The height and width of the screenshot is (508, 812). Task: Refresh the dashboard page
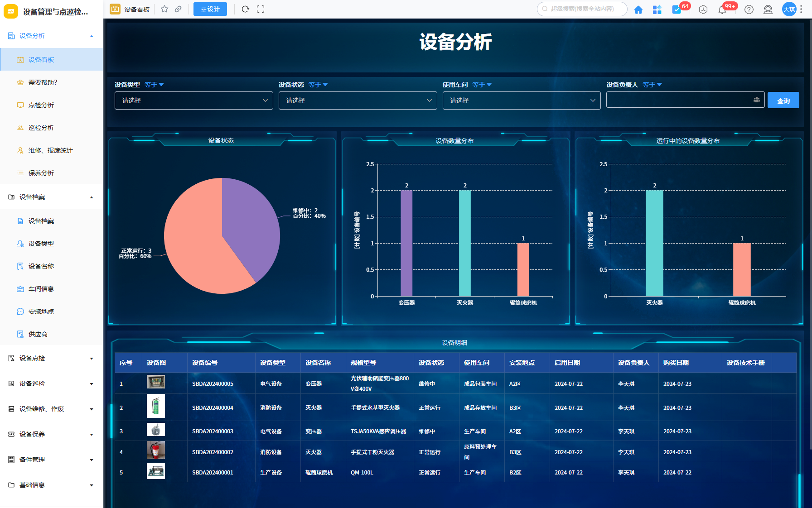(245, 9)
